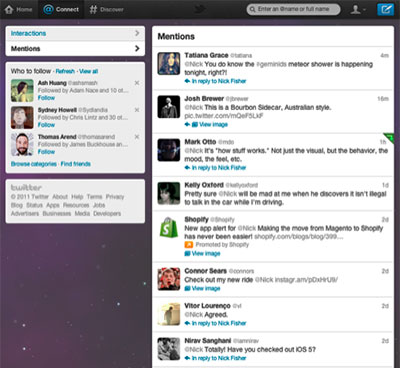Open Thomas Arend's avatar

click(x=22, y=144)
